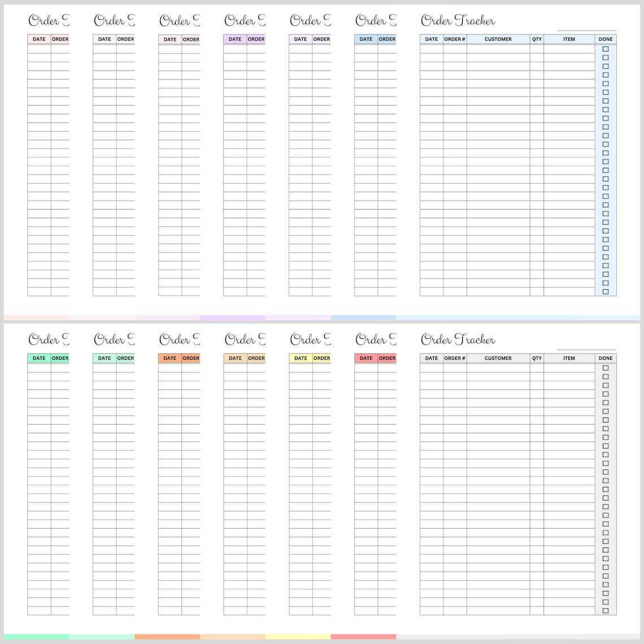Viewport: 644px width, 644px height.
Task: Check the first DONE checkbox in top tracker
Action: [605, 49]
